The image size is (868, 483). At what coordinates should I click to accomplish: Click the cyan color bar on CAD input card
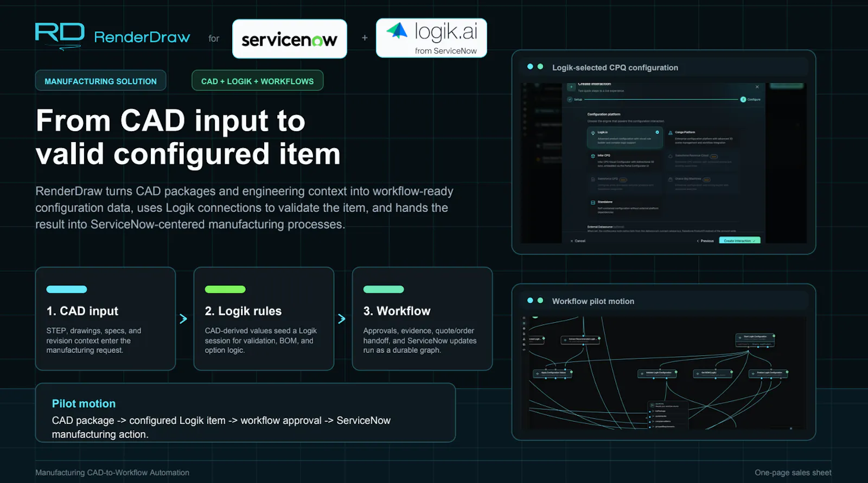(x=67, y=289)
